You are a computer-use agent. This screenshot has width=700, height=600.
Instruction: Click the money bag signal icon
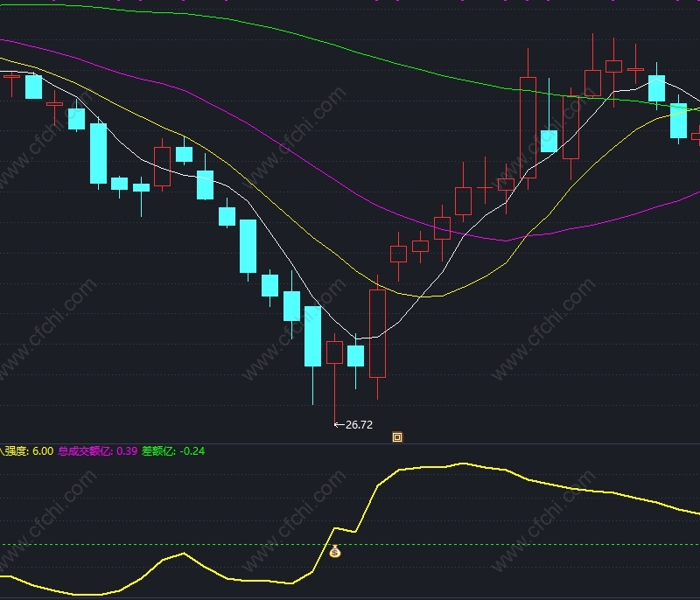pos(335,552)
